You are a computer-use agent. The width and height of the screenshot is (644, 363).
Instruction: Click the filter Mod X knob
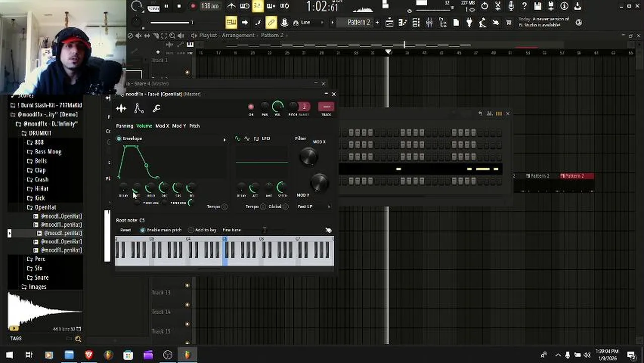point(308,157)
